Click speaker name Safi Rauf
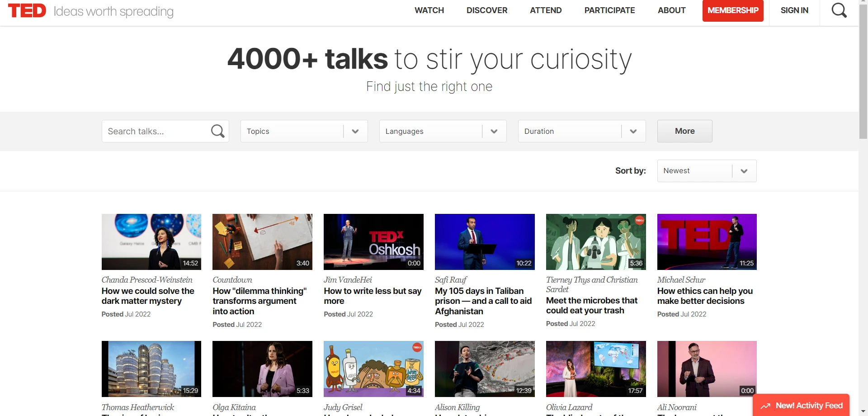Image resolution: width=868 pixels, height=416 pixels. [451, 280]
